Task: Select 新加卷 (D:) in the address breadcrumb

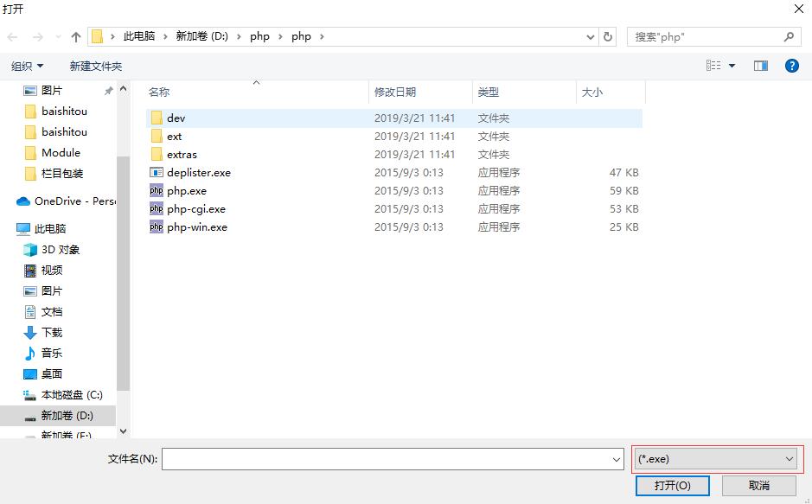Action: (x=202, y=36)
